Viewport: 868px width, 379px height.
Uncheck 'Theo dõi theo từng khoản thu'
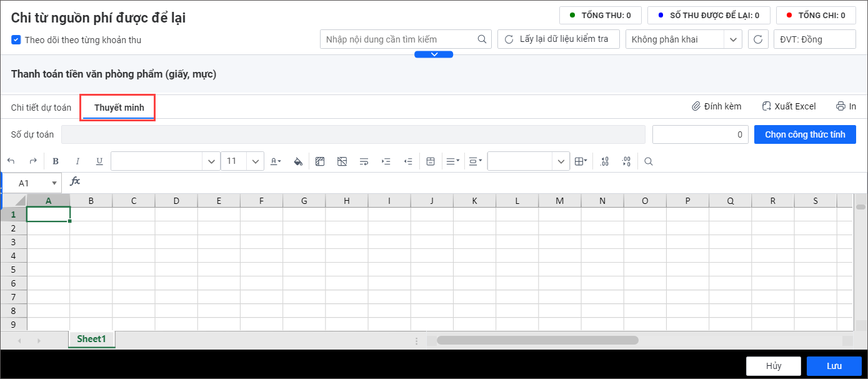[x=16, y=40]
